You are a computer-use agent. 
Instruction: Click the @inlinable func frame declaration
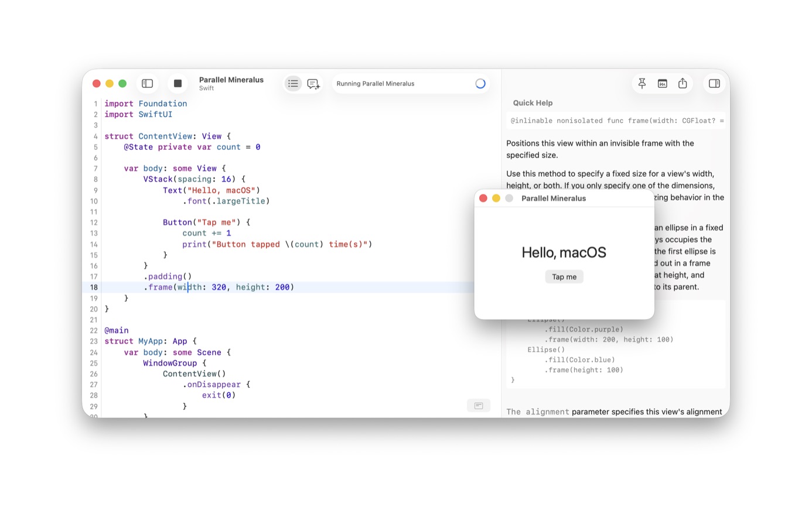click(617, 121)
